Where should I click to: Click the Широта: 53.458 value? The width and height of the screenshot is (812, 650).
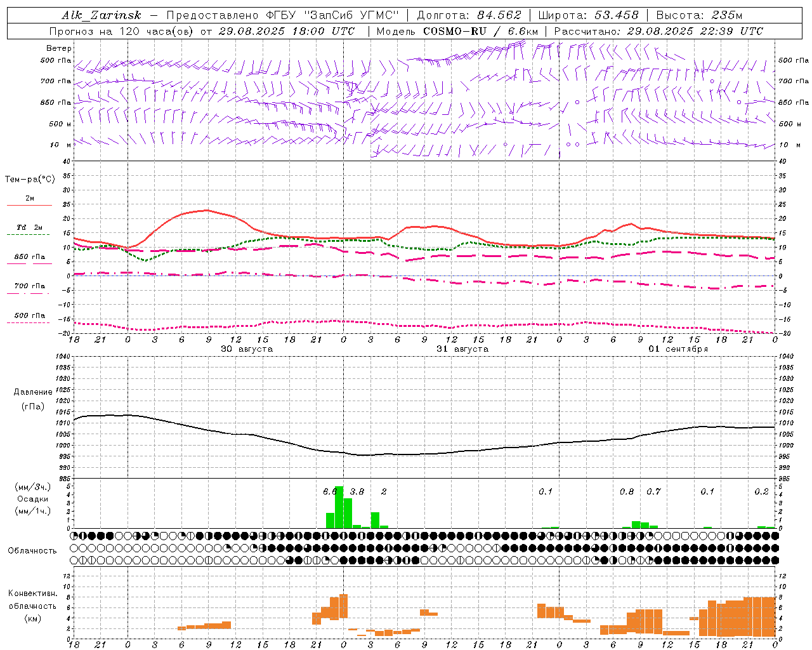(588, 15)
